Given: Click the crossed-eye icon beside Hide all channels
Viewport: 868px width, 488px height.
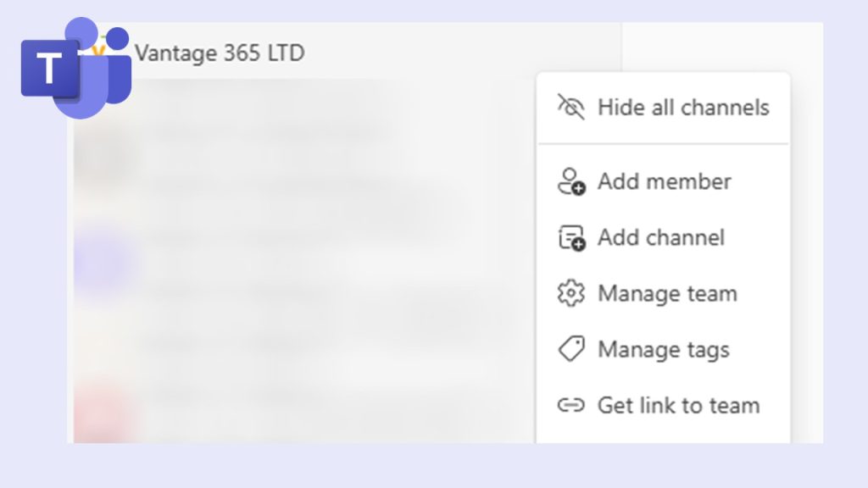Looking at the screenshot, I should click(x=570, y=107).
